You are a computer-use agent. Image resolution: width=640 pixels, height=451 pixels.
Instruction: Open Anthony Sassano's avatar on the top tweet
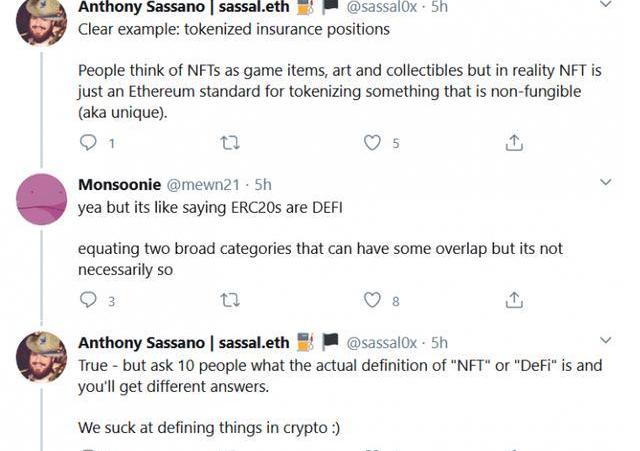pyautogui.click(x=42, y=20)
